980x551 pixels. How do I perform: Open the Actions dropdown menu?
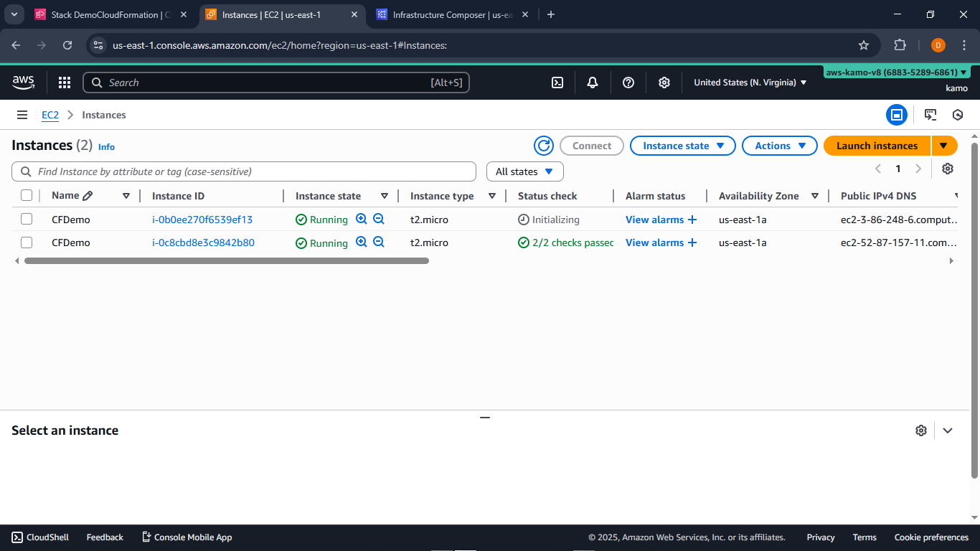coord(779,146)
